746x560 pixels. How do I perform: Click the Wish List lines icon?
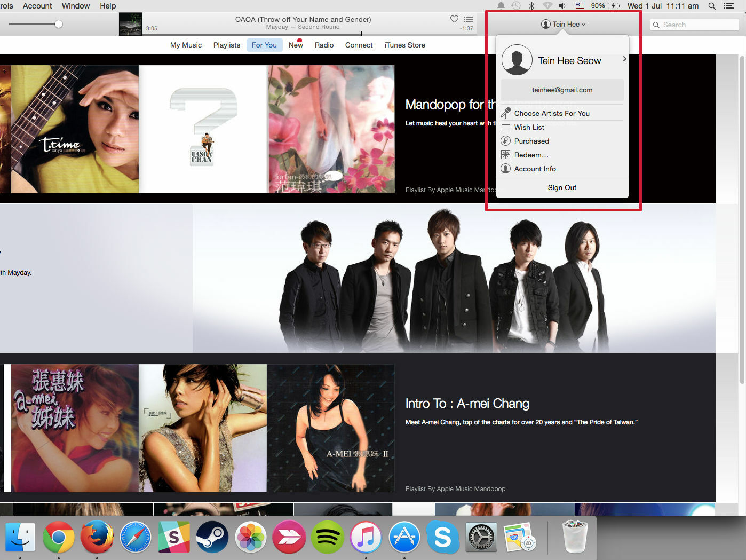505,127
